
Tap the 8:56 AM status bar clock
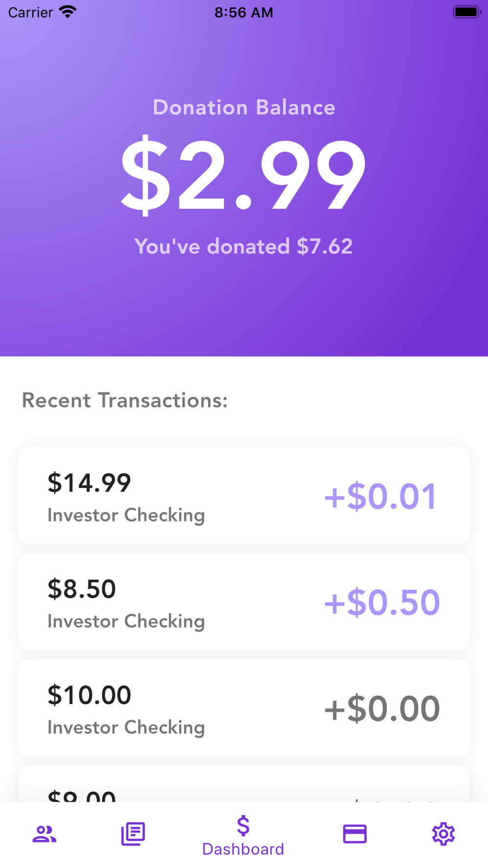(x=244, y=12)
